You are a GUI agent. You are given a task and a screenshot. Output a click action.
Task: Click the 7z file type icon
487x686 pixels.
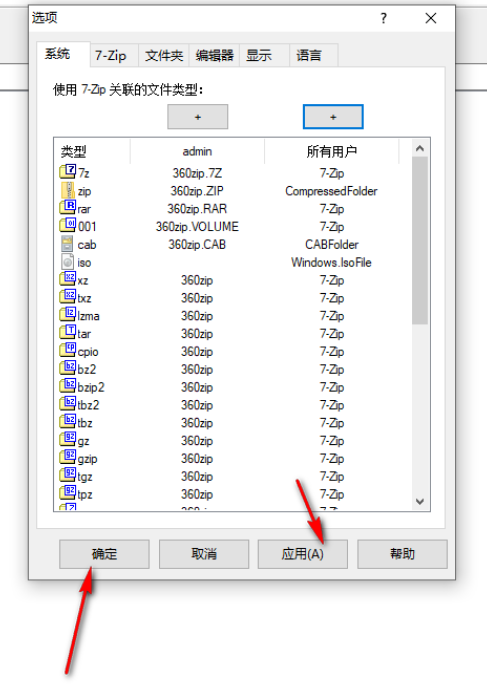(67, 172)
